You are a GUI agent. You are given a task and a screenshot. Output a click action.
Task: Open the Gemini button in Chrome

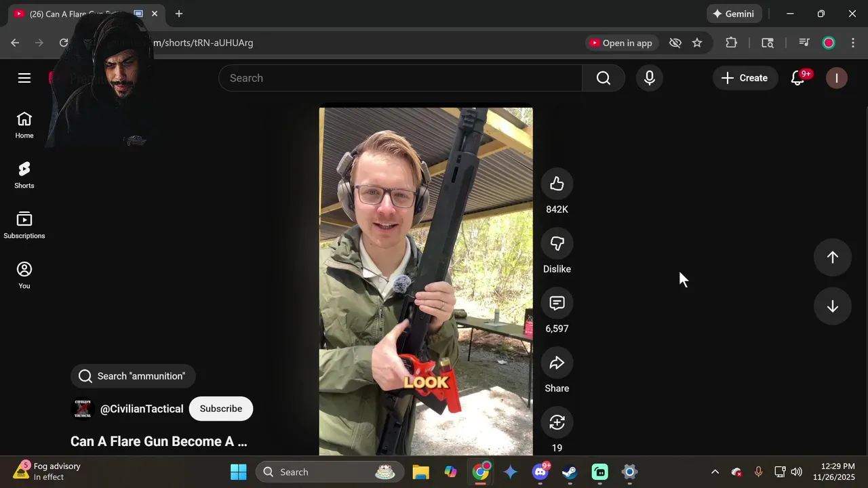point(734,14)
